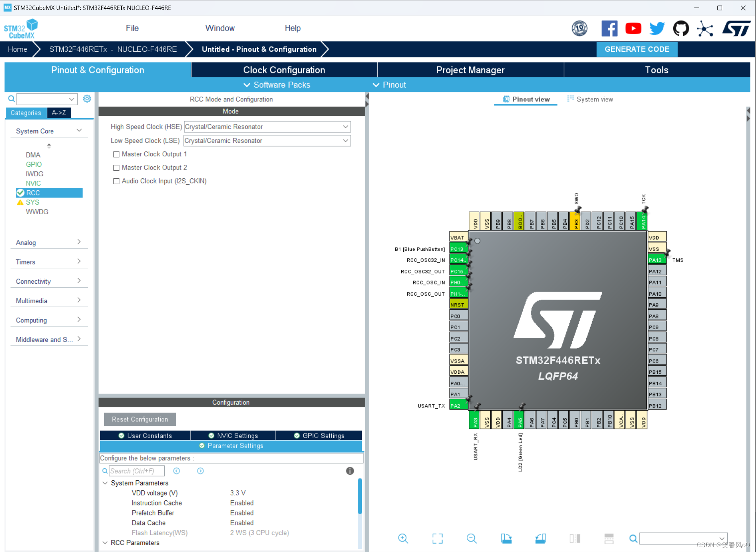The width and height of the screenshot is (756, 552).
Task: Open Low Speed Clock (LSE) dropdown
Action: (x=267, y=140)
